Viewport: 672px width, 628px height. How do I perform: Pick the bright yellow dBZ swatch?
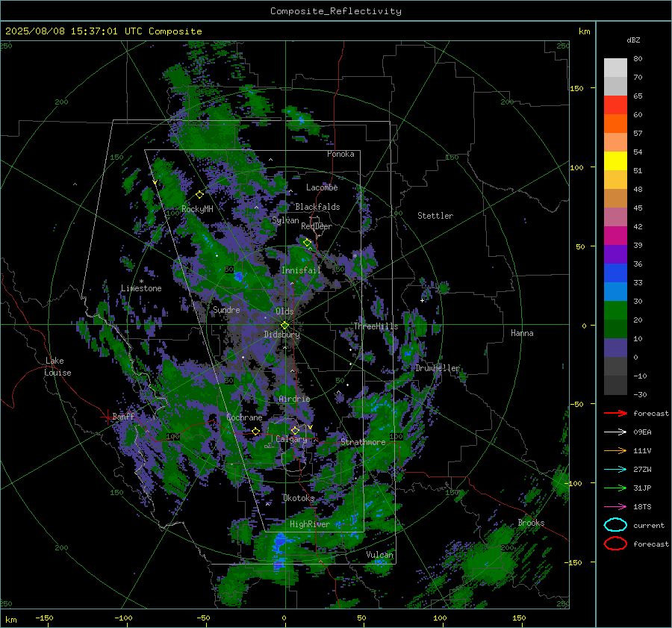pos(615,161)
